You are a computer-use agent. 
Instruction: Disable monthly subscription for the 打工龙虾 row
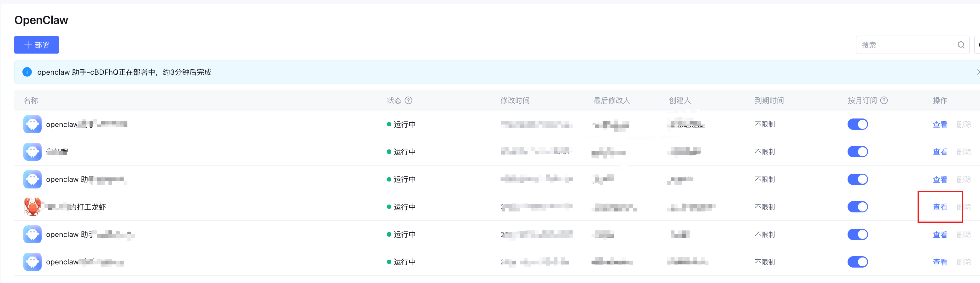pos(858,207)
